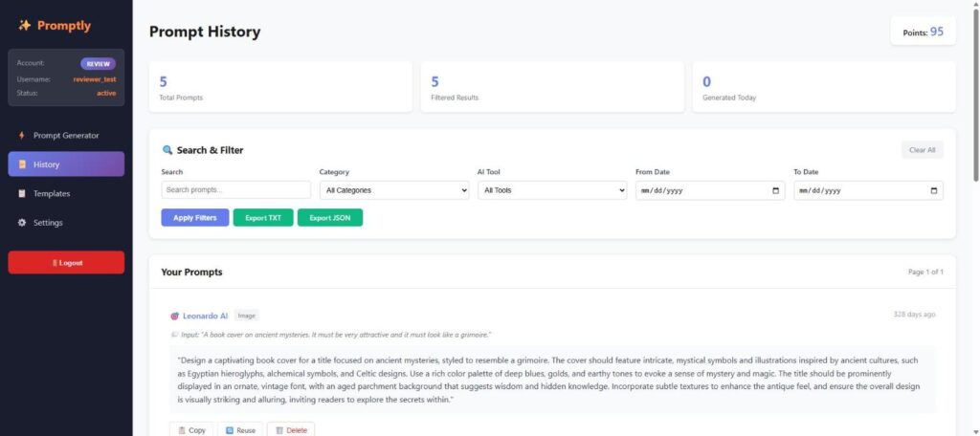Click the History page icon in sidebar
Image resolution: width=980 pixels, height=436 pixels.
tap(22, 164)
